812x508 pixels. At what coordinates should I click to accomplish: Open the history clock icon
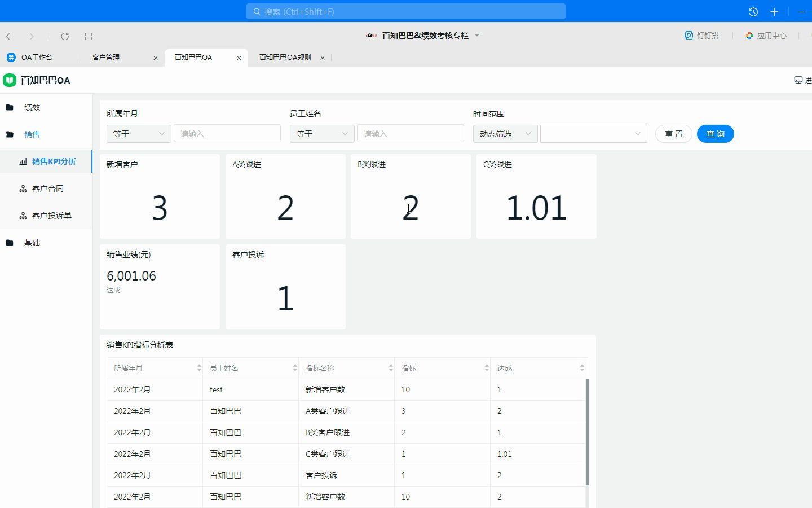coord(753,12)
